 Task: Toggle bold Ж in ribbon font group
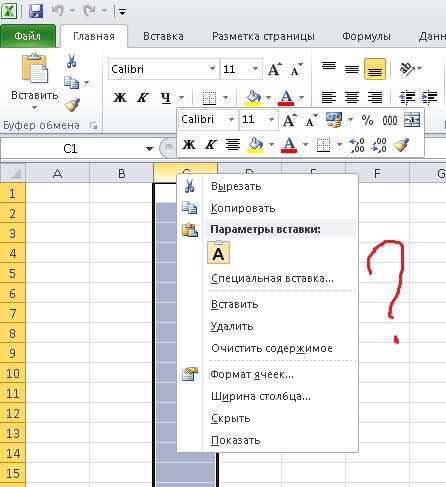(120, 98)
